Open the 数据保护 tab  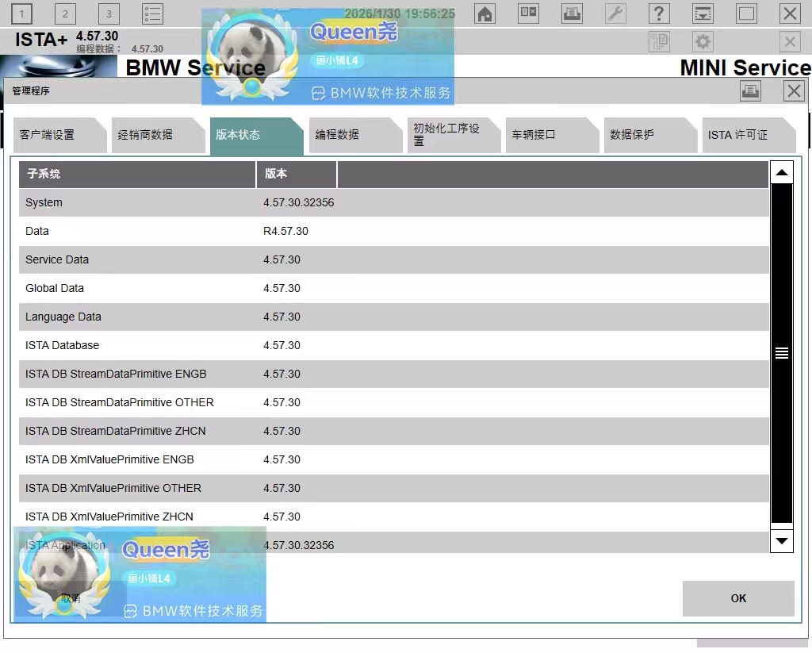[x=650, y=135]
